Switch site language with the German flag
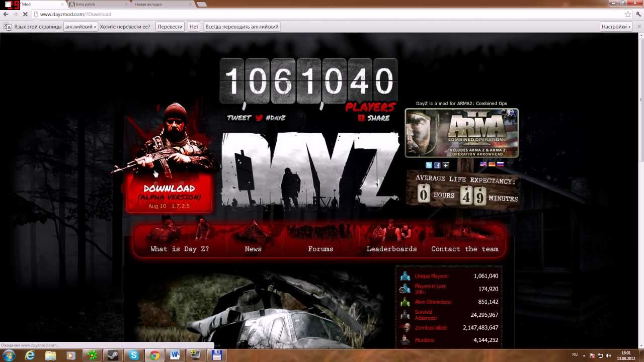This screenshot has width=644, height=362. coord(492,164)
